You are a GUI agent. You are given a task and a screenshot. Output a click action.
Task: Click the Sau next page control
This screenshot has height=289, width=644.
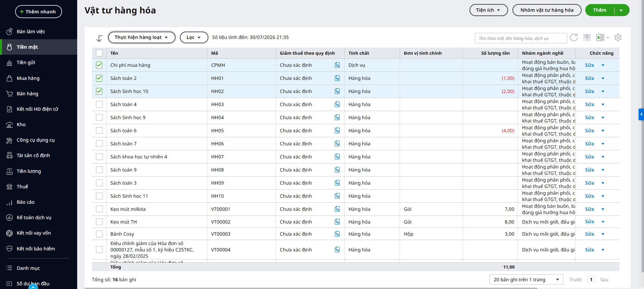[x=604, y=280]
